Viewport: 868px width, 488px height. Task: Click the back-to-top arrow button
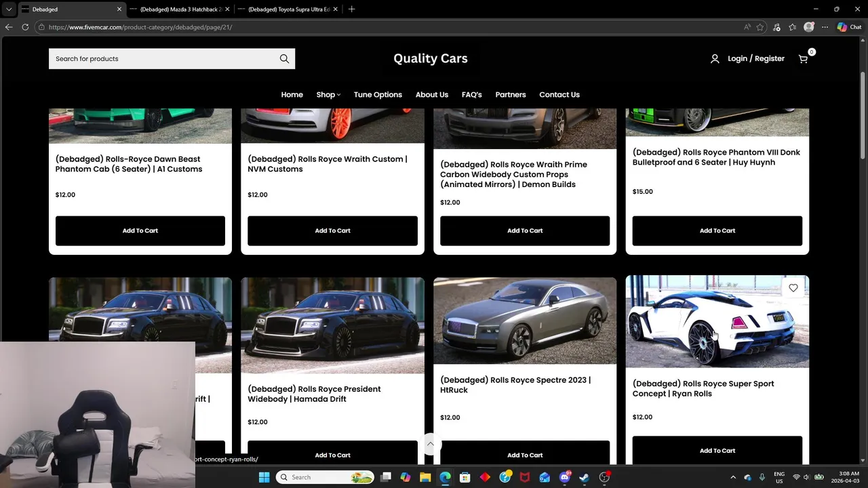point(430,444)
